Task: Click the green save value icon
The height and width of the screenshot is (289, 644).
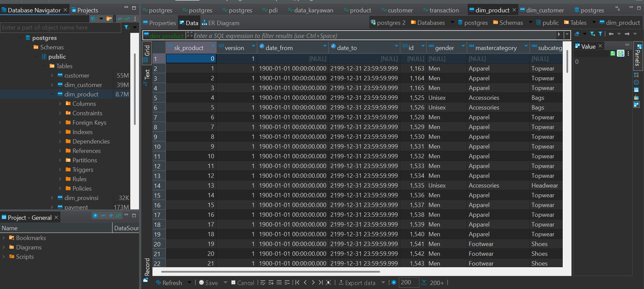Action: (x=613, y=53)
